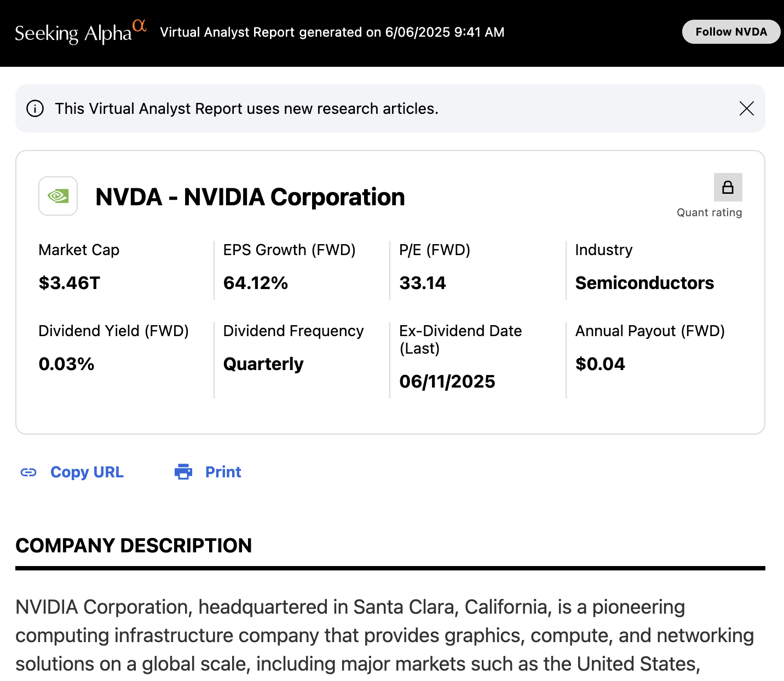Click the locked Quant rating padlock icon
Viewport: 784px width, 681px height.
[x=728, y=187]
